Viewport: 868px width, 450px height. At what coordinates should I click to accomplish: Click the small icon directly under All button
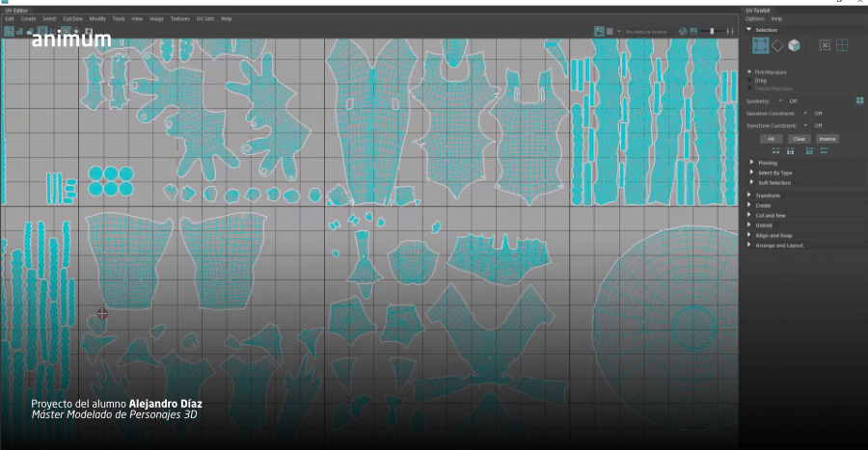[775, 151]
